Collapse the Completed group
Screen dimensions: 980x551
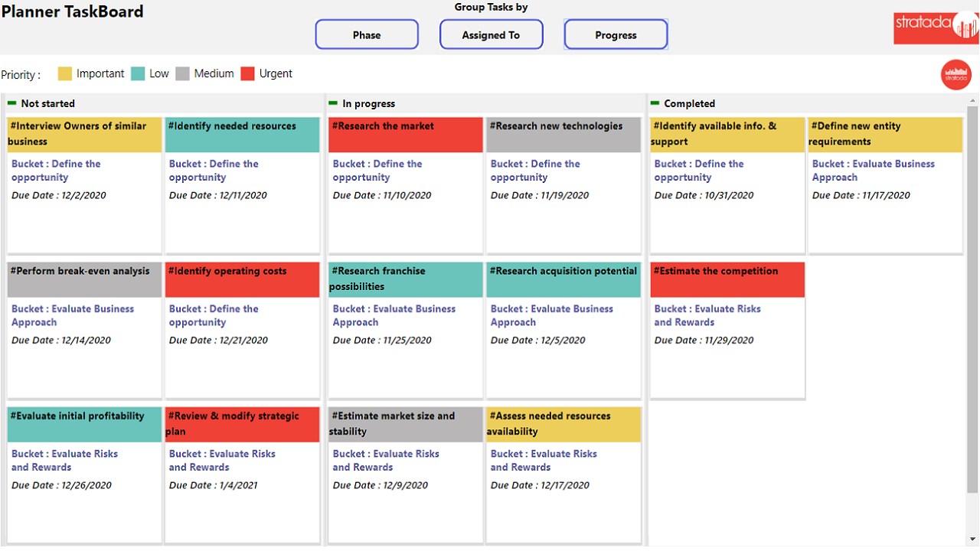655,103
